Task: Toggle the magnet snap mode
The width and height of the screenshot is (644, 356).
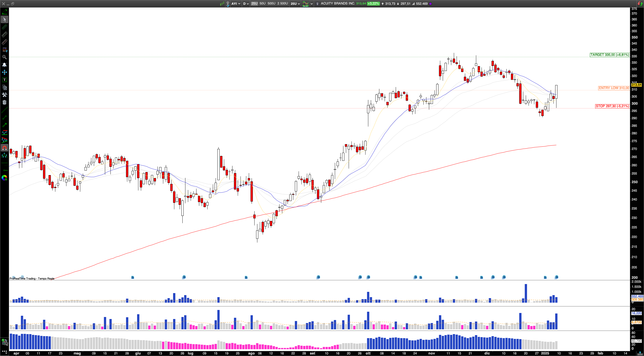Action: coord(4,148)
